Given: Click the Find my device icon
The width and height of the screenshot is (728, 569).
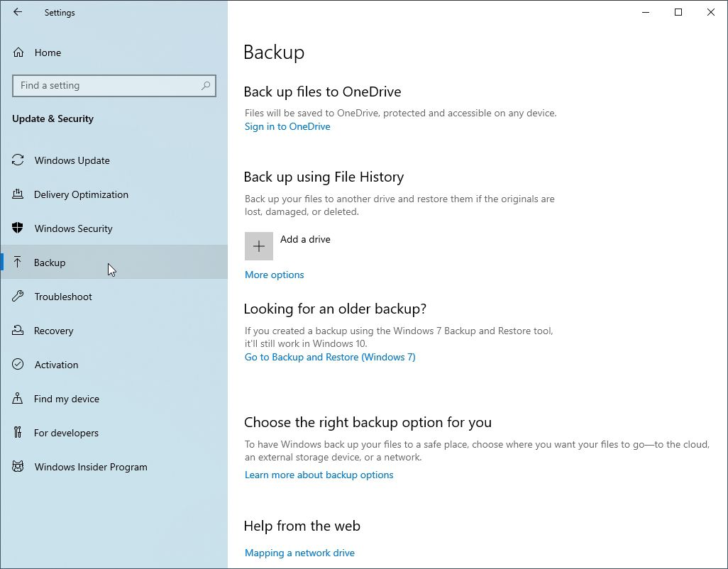Looking at the screenshot, I should tap(18, 398).
